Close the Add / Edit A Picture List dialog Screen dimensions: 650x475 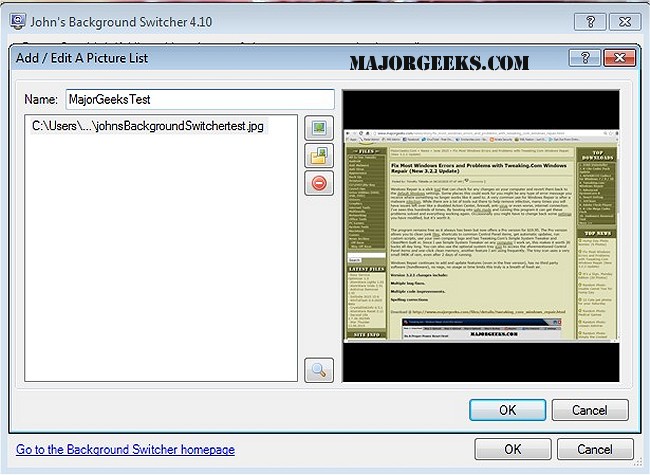[x=619, y=58]
